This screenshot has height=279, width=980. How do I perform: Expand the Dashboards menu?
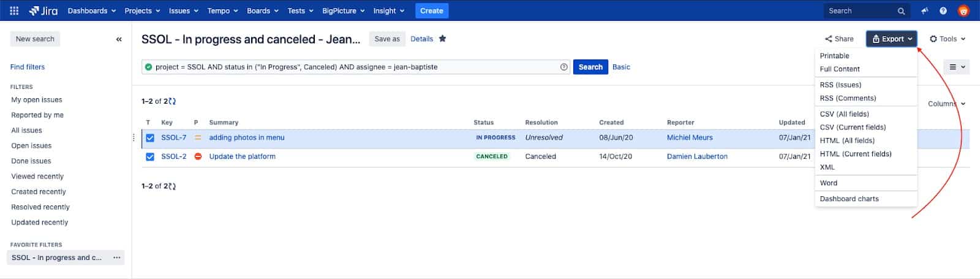(92, 11)
